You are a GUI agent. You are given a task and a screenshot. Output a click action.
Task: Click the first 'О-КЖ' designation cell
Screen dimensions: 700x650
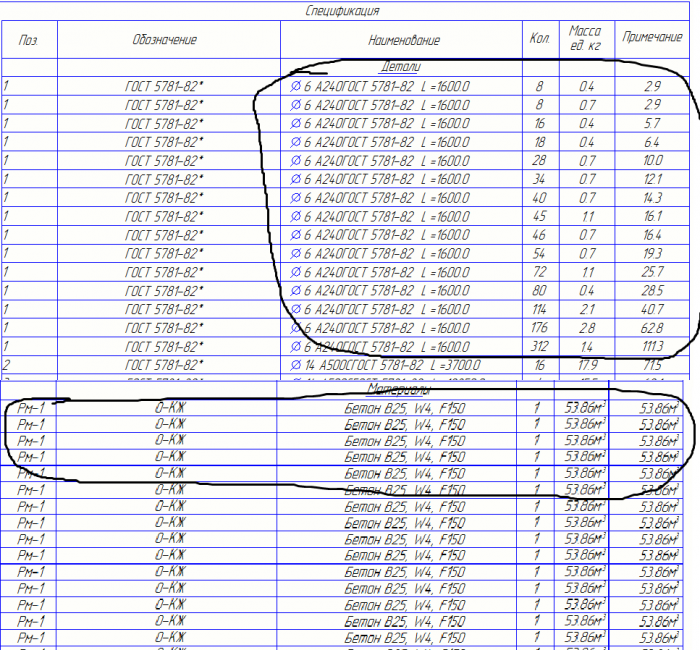pos(170,408)
